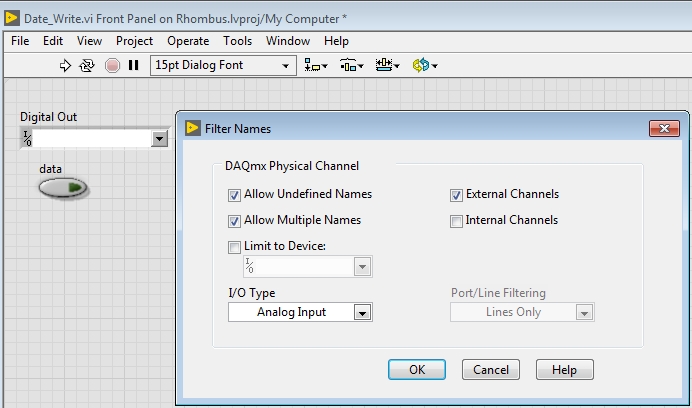
Task: Open the Help menu in menu bar
Action: [x=336, y=41]
